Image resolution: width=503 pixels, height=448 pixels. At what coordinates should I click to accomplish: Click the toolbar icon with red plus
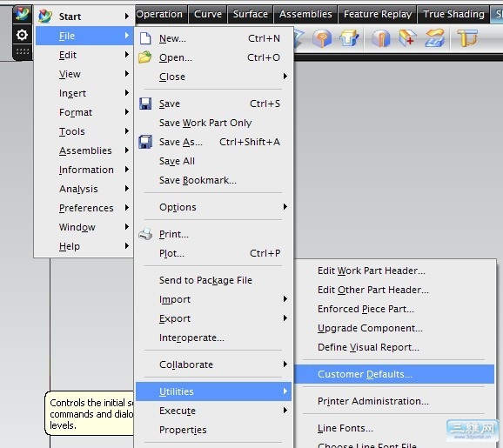pyautogui.click(x=408, y=38)
